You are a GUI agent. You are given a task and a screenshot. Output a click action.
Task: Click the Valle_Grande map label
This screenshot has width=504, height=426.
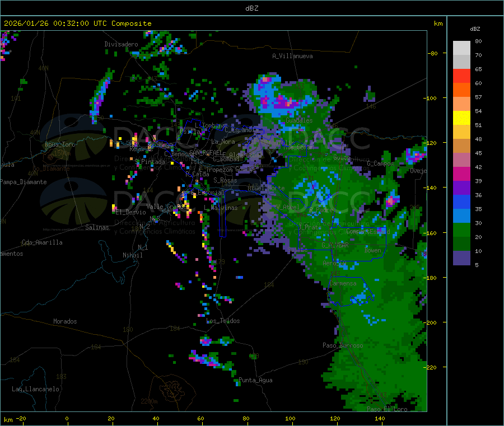tap(167, 206)
